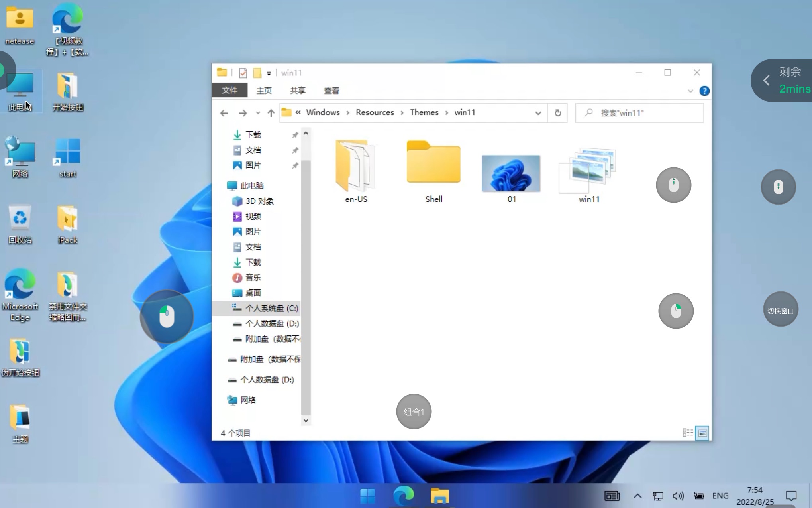
Task: Switch to details view using status bar toggle
Action: pos(688,433)
